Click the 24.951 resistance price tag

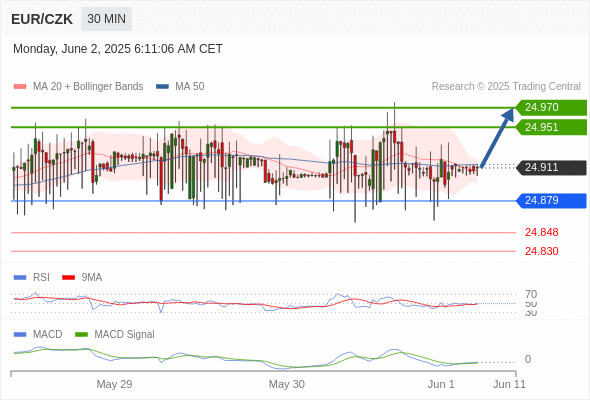[x=551, y=127]
